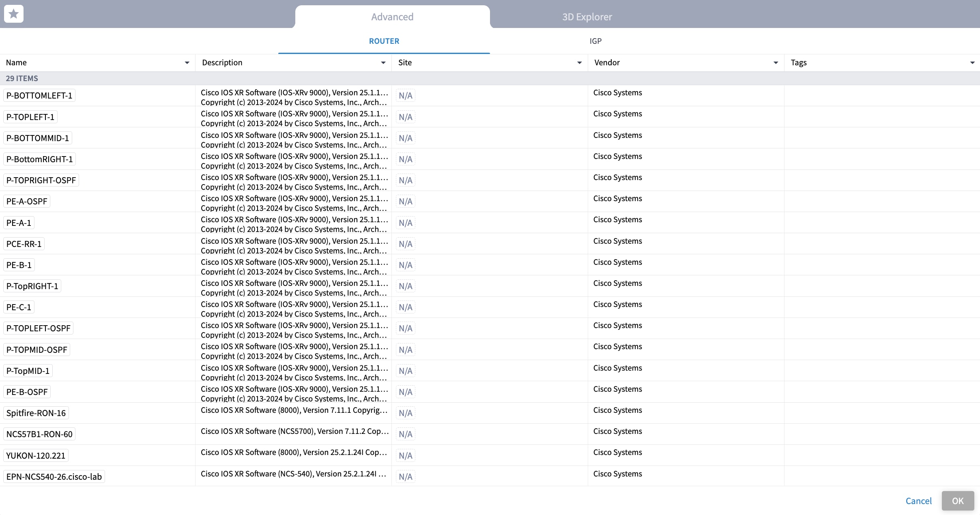Click Cisco Systems vendor for PE-A-1

tap(617, 220)
